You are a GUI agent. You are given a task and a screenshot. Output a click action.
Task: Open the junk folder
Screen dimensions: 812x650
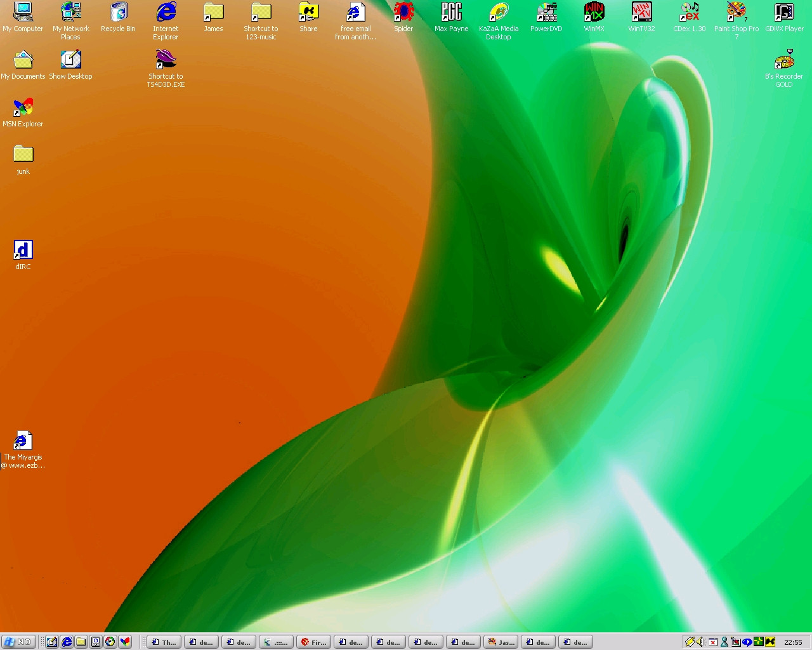click(x=23, y=160)
